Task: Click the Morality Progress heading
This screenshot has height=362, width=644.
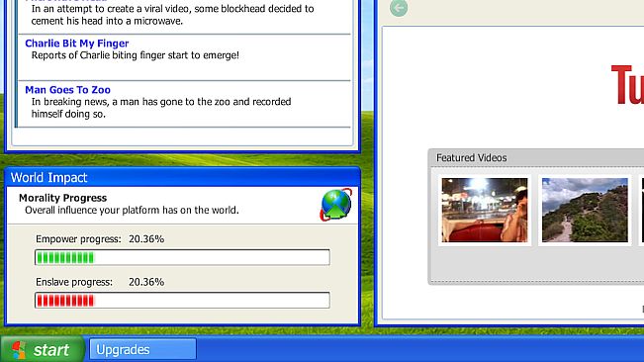Action: tap(63, 198)
